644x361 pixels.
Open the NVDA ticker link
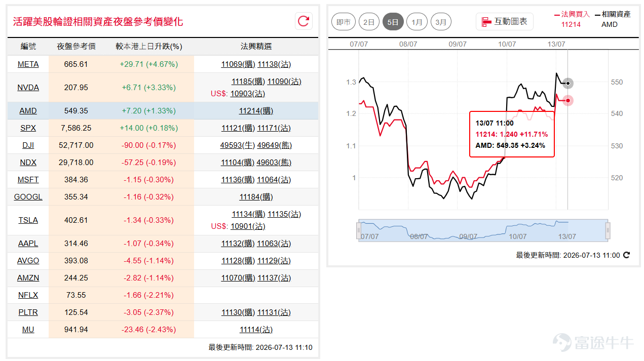(28, 88)
